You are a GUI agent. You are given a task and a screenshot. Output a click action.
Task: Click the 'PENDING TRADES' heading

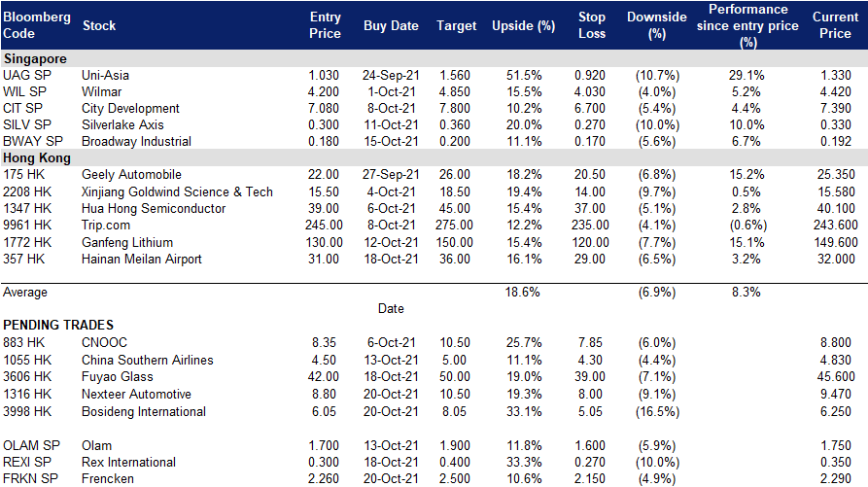pos(58,326)
